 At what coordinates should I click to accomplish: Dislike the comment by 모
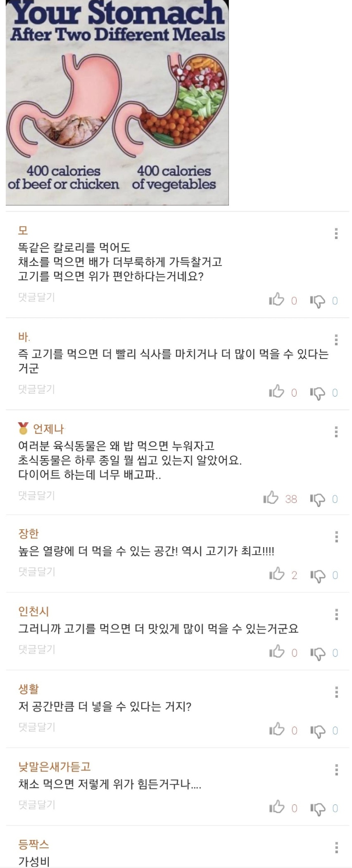pos(317,301)
